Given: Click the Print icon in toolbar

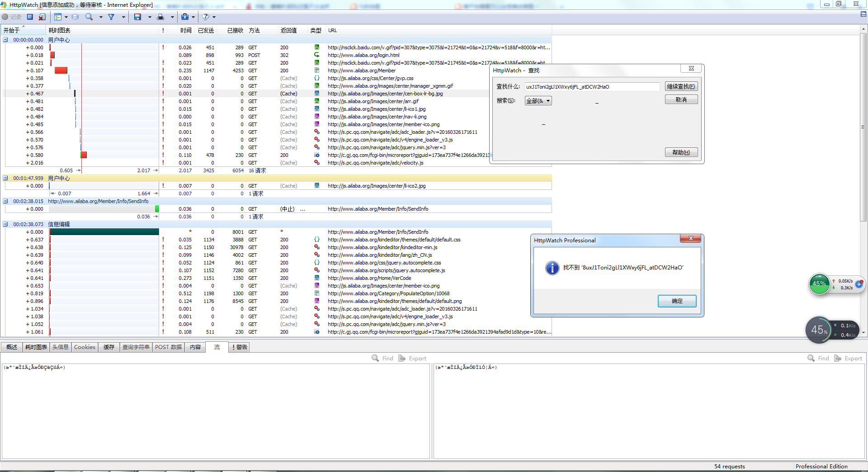Looking at the screenshot, I should tap(160, 17).
